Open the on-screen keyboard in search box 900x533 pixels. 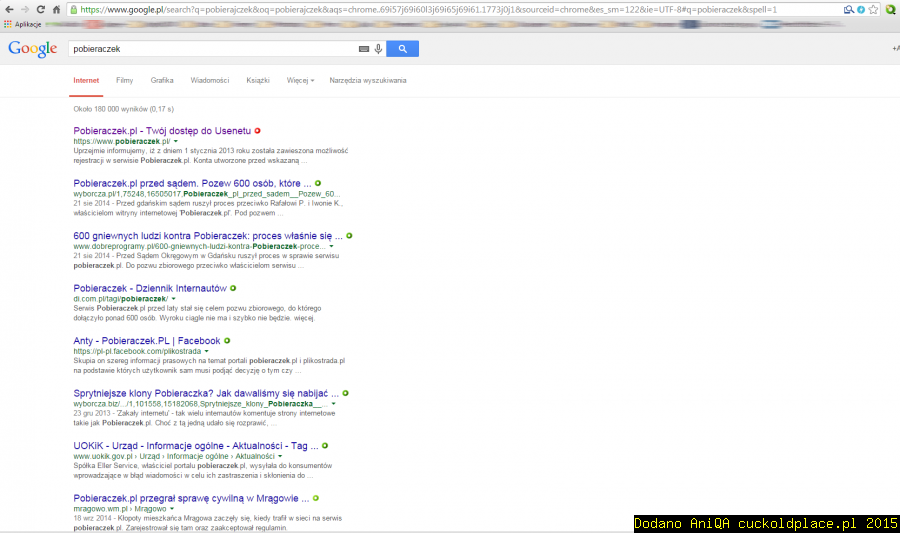point(363,48)
